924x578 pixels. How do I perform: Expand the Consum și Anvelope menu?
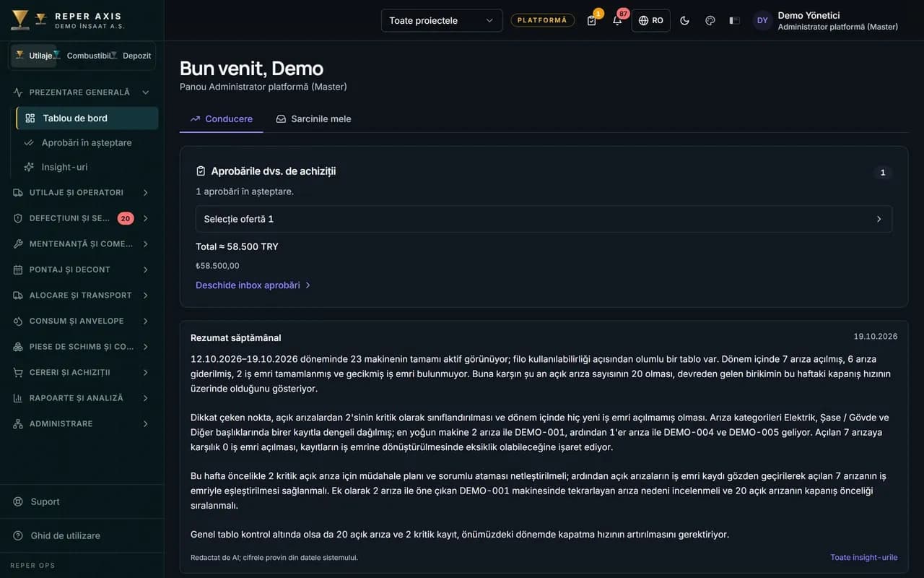point(82,321)
